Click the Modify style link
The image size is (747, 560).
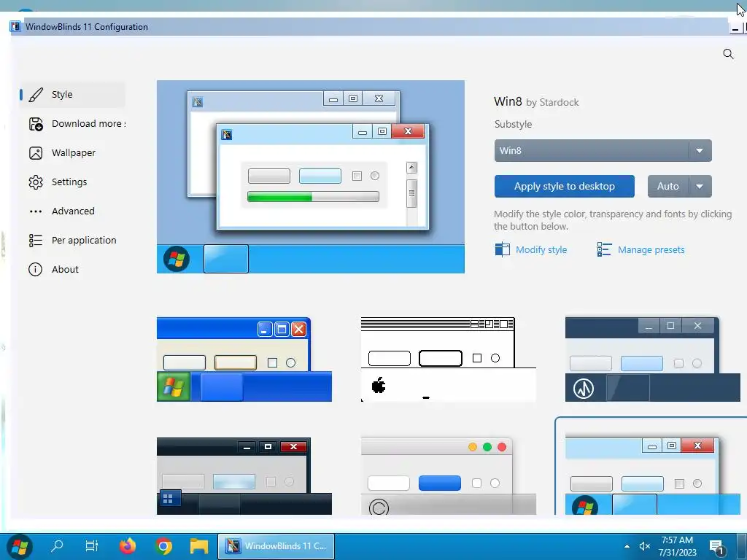541,249
